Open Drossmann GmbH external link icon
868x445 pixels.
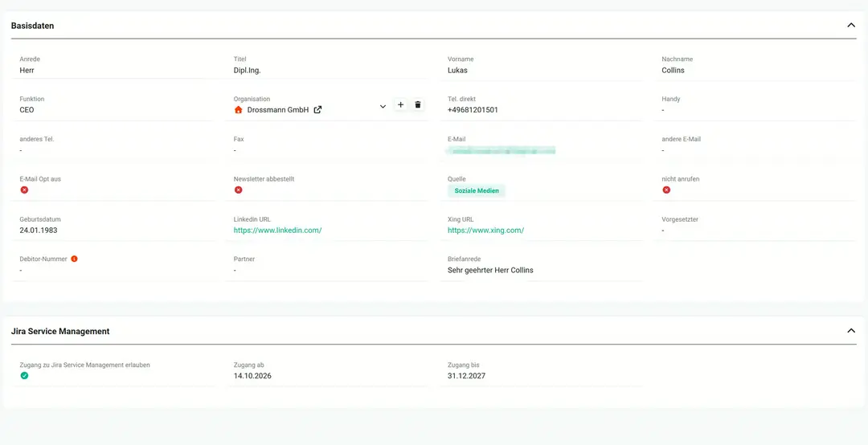coord(317,109)
